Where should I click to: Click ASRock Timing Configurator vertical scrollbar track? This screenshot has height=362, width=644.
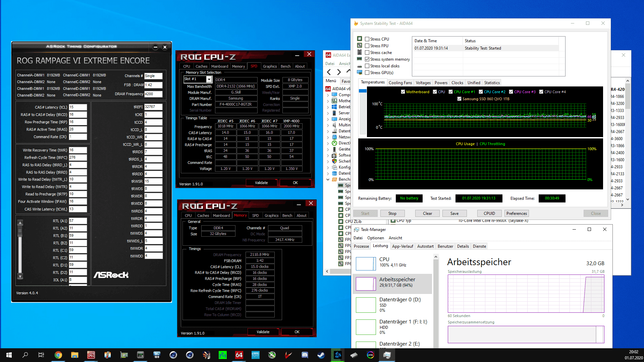tap(20, 250)
